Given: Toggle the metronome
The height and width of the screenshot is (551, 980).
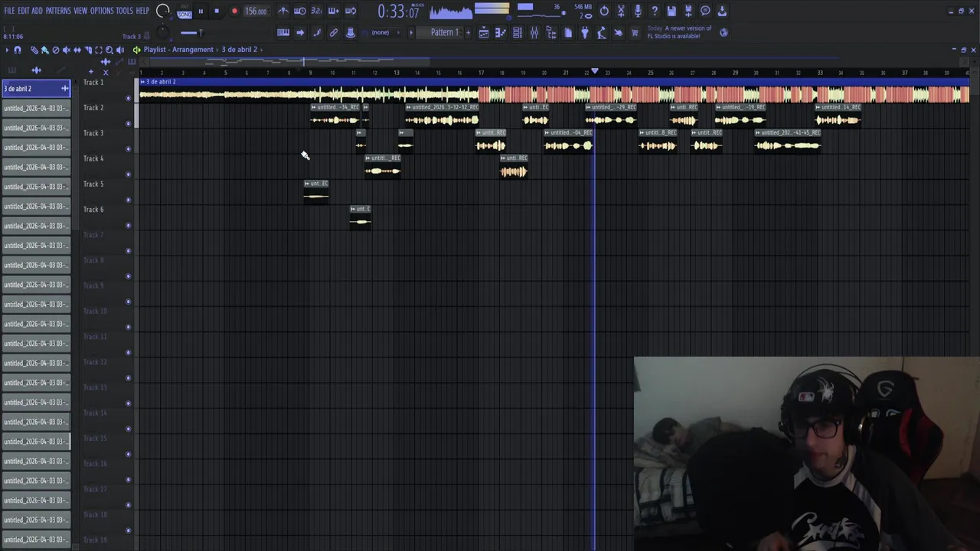Looking at the screenshot, I should coord(283,11).
